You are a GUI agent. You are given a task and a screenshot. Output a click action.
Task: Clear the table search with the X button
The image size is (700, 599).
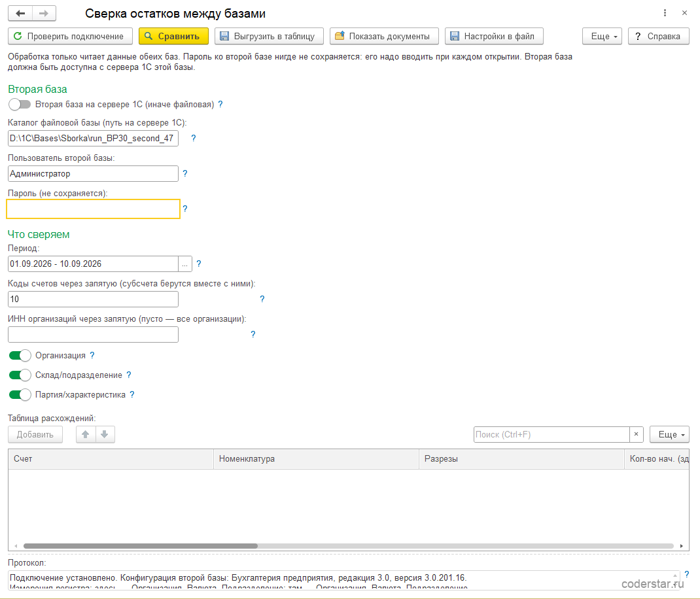tap(636, 434)
